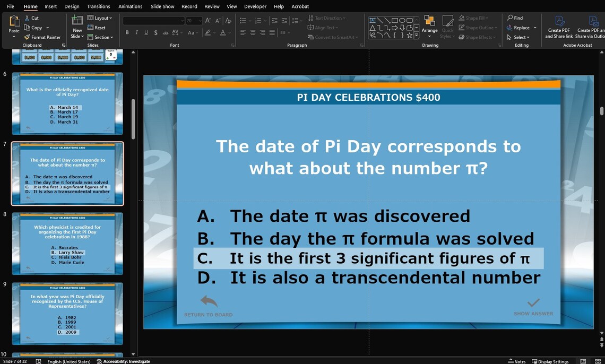Switch to the Insert ribbon tab
605x364 pixels.
[50, 6]
